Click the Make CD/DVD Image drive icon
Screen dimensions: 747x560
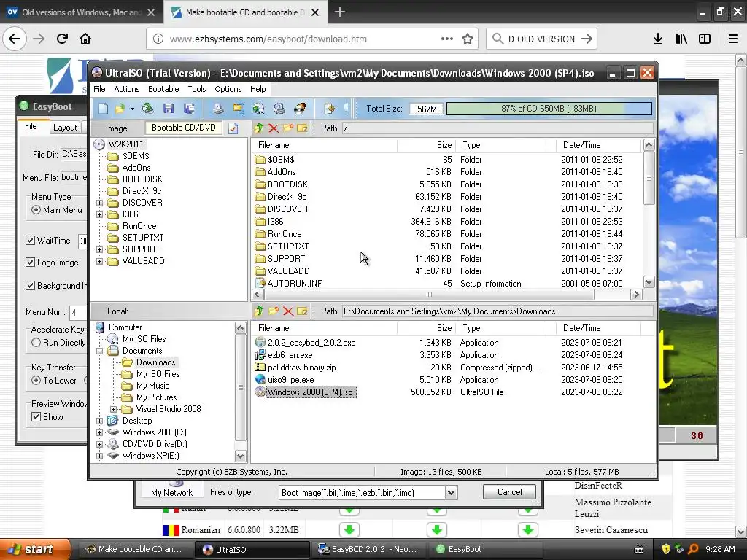point(217,109)
